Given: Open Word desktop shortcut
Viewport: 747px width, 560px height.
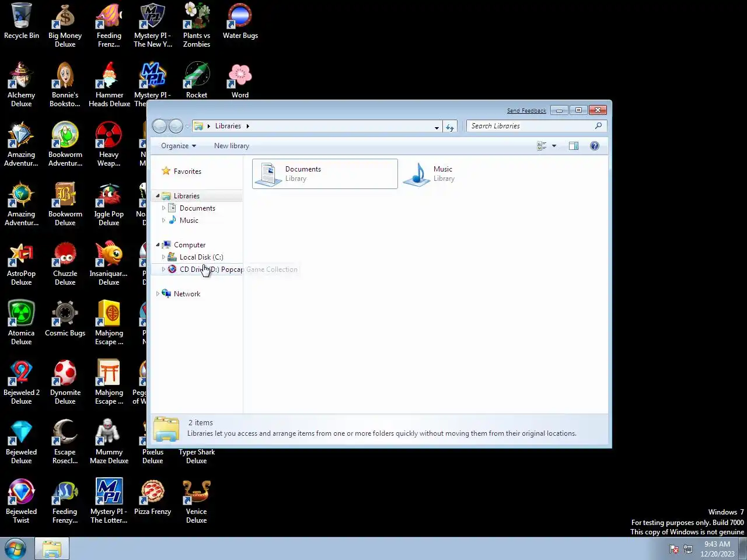Looking at the screenshot, I should click(240, 80).
